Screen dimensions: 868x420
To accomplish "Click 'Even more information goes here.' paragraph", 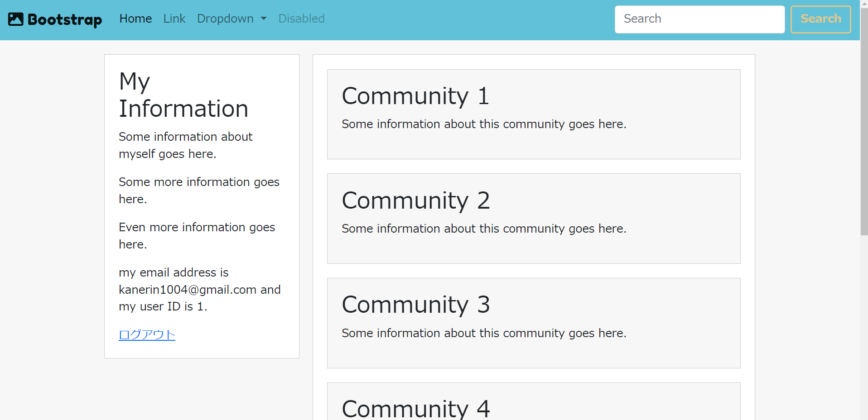I will (197, 236).
